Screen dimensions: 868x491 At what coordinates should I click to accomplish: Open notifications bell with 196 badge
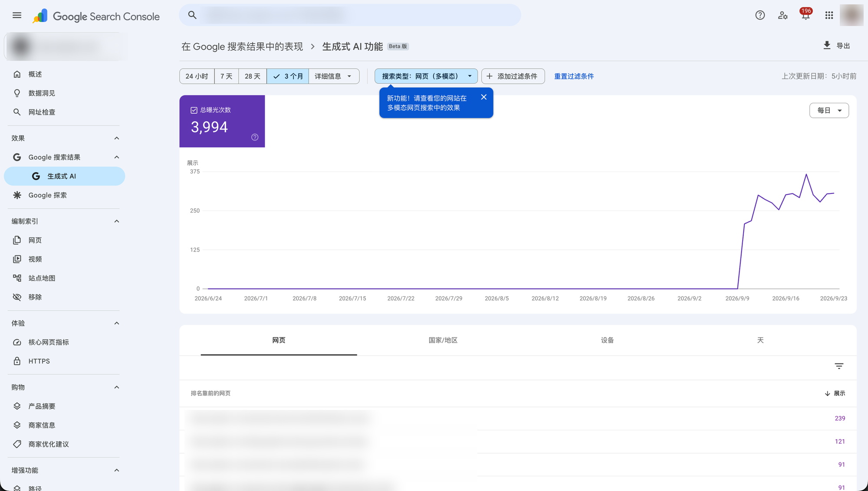(806, 15)
